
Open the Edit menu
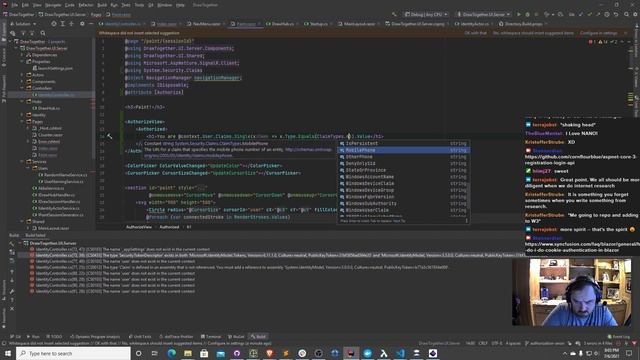(25, 5)
